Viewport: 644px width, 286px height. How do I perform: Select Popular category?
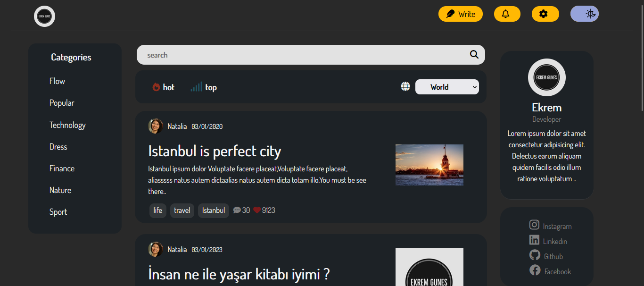tap(62, 103)
